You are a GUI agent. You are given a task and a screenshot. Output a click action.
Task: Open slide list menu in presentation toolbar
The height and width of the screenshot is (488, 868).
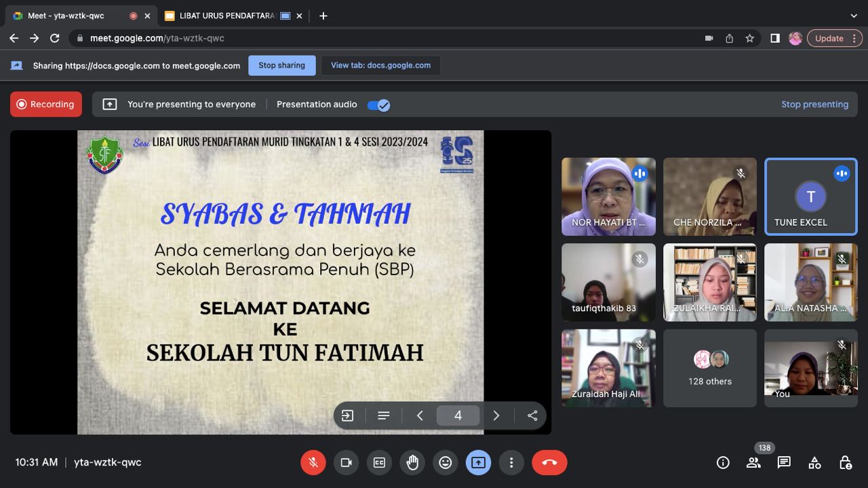pos(384,415)
